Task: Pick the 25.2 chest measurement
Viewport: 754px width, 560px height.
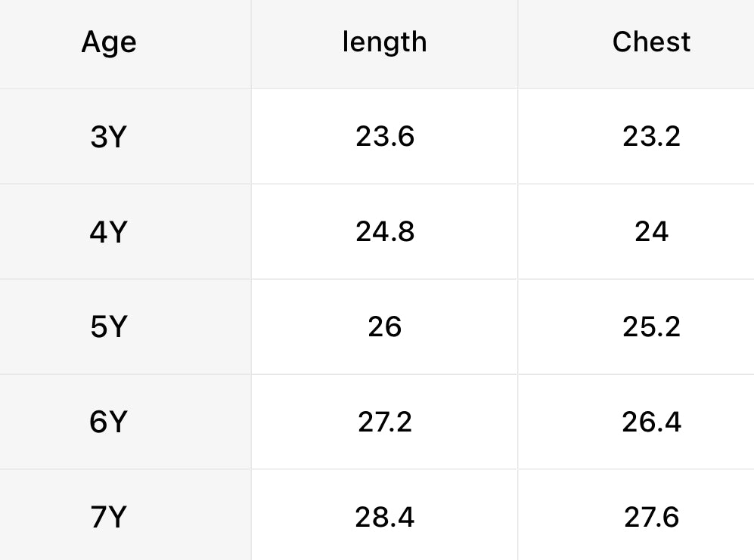Action: [651, 326]
